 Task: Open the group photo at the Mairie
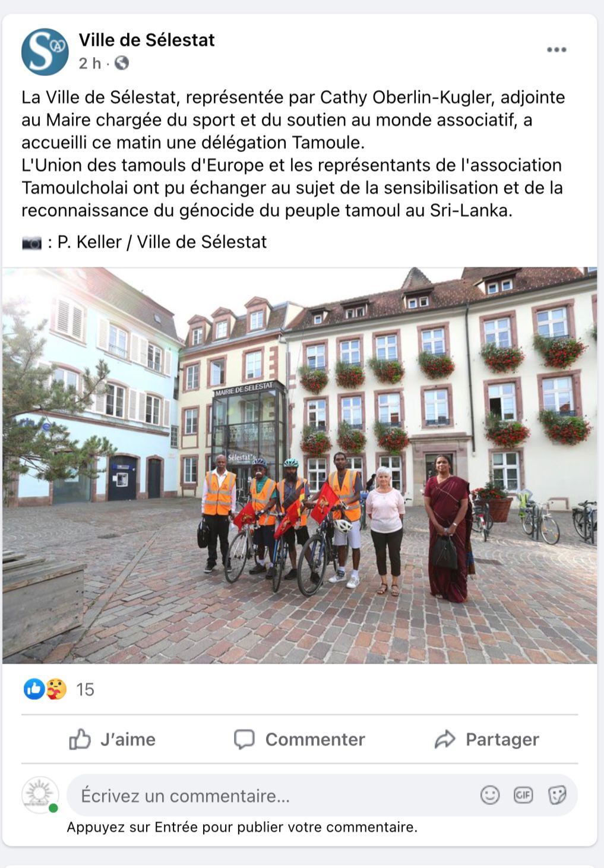tap(299, 465)
